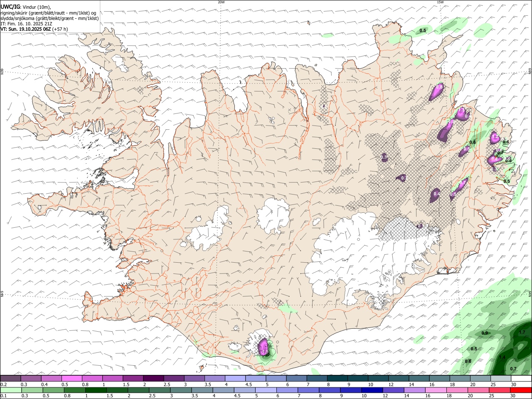Click darkest purple upper swatch between 2 and 2.5
The height and width of the screenshot is (399, 532).
coord(153,378)
